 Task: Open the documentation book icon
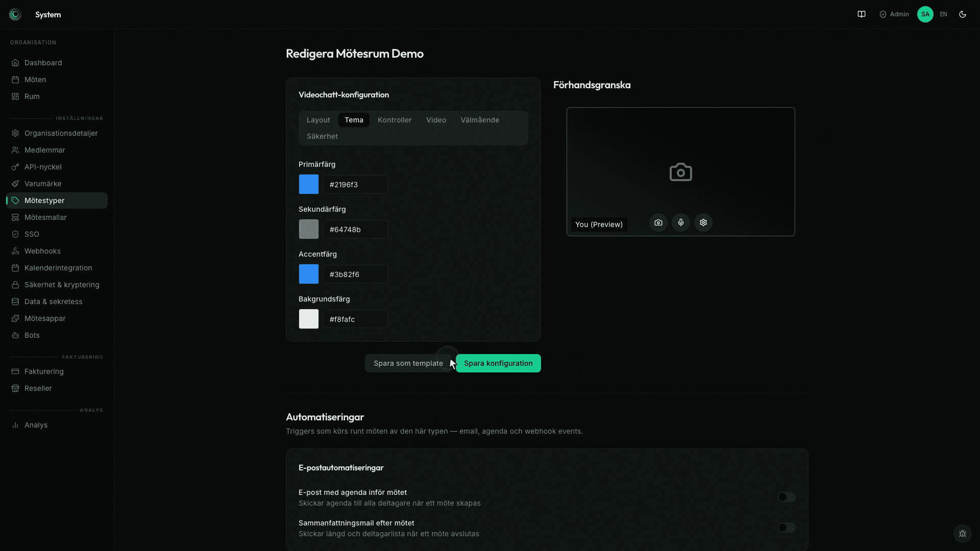[862, 14]
